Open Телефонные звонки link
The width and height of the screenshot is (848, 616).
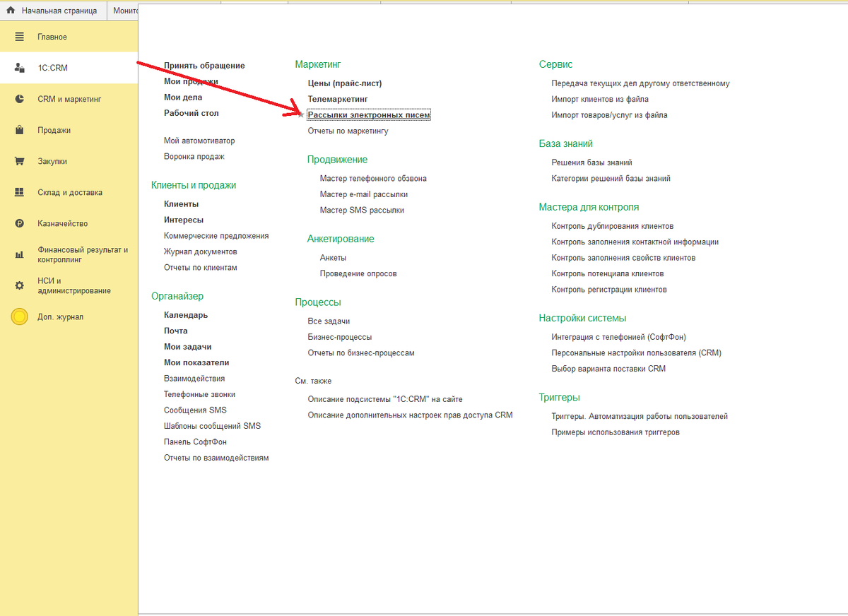(200, 394)
